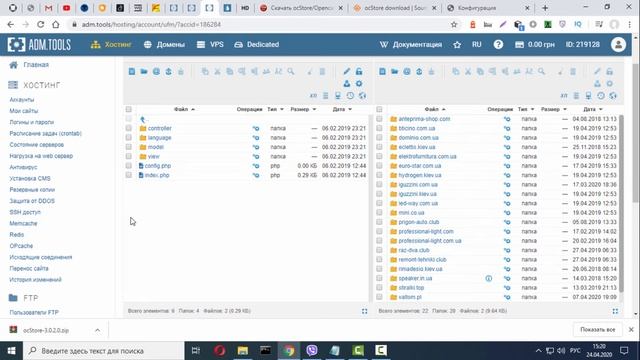
Task: Click search magnifier icon in right panel toolbar
Action: pyautogui.click(x=541, y=71)
